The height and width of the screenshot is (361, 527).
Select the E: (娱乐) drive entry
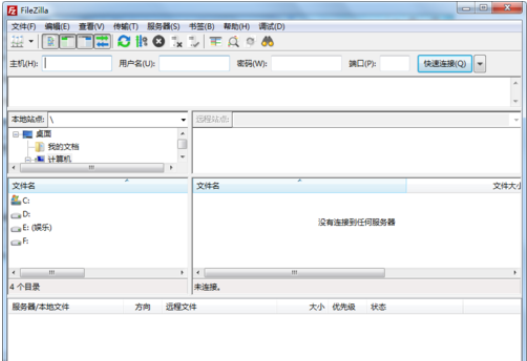pos(31,228)
